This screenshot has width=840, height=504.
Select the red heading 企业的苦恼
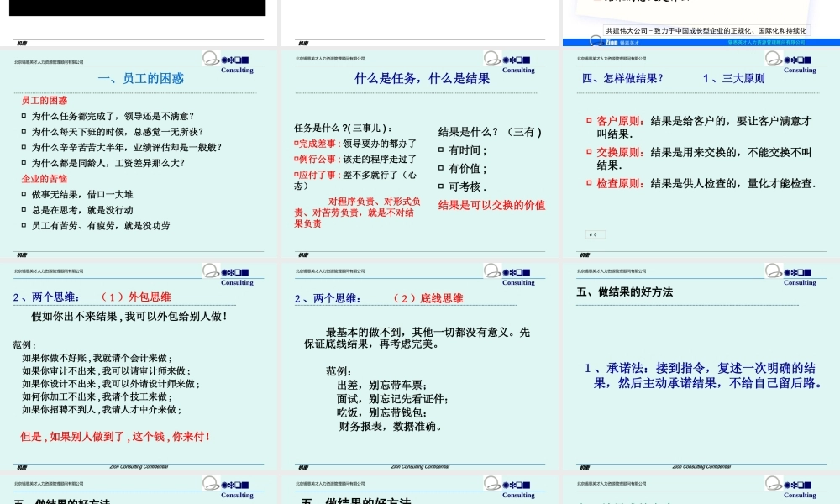click(45, 178)
